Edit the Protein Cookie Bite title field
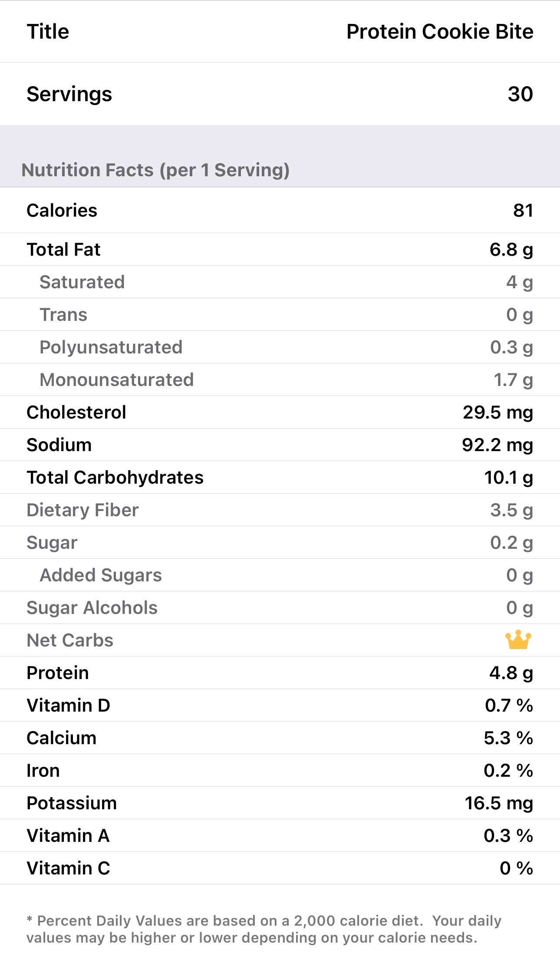 pos(439,32)
